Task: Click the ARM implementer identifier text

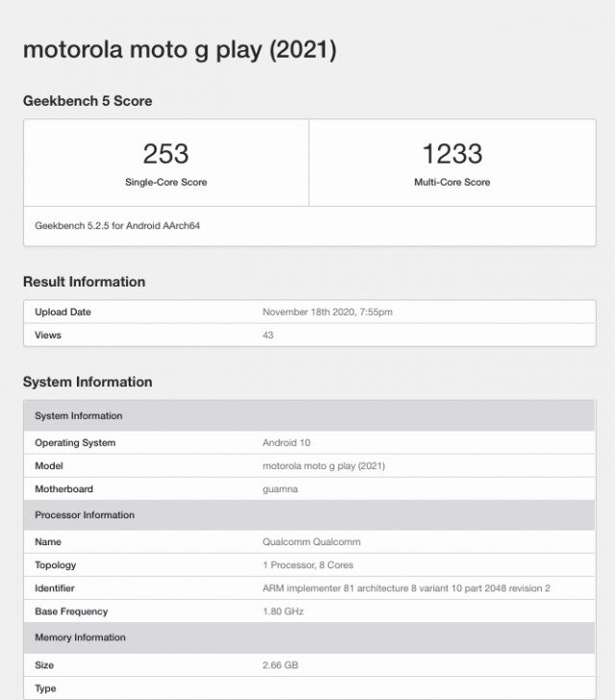Action: (406, 588)
